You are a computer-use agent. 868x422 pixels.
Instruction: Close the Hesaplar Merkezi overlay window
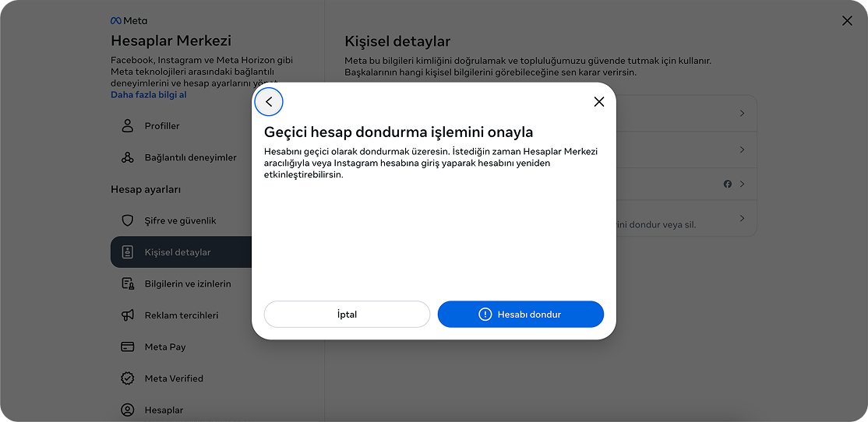point(847,21)
